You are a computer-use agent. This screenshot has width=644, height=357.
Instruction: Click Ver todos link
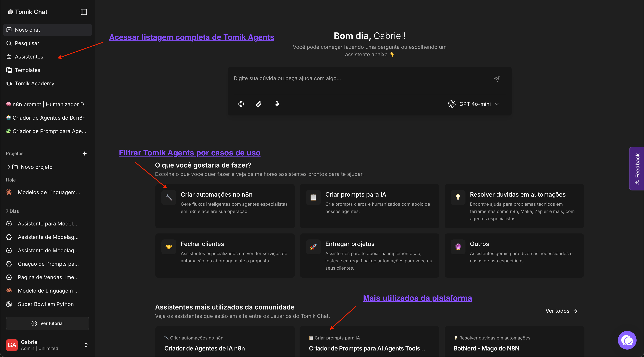coord(561,311)
